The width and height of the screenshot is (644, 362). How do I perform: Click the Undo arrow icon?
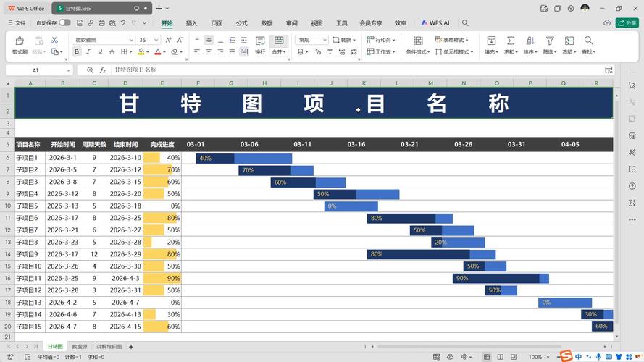(x=123, y=23)
